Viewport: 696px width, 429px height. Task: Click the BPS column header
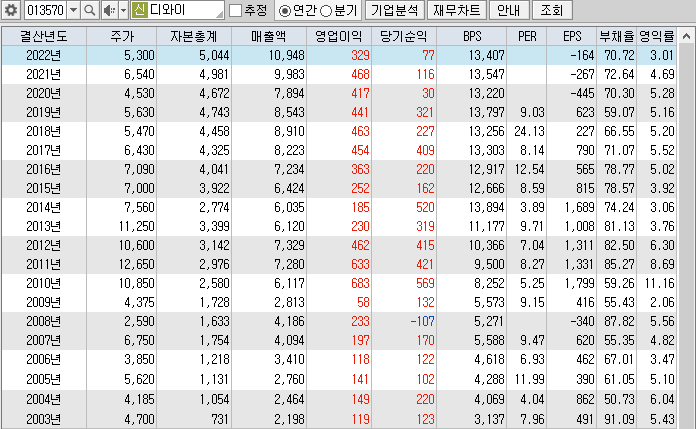[472, 36]
